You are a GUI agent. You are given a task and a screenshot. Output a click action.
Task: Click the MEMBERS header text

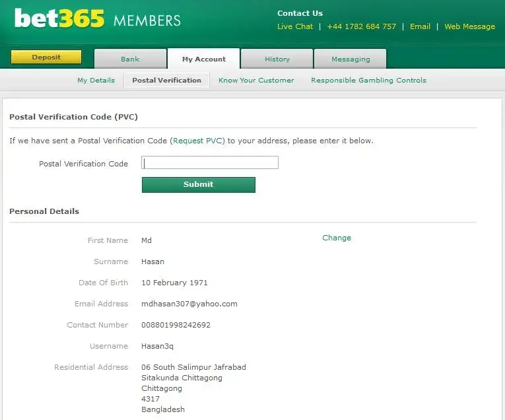click(147, 20)
